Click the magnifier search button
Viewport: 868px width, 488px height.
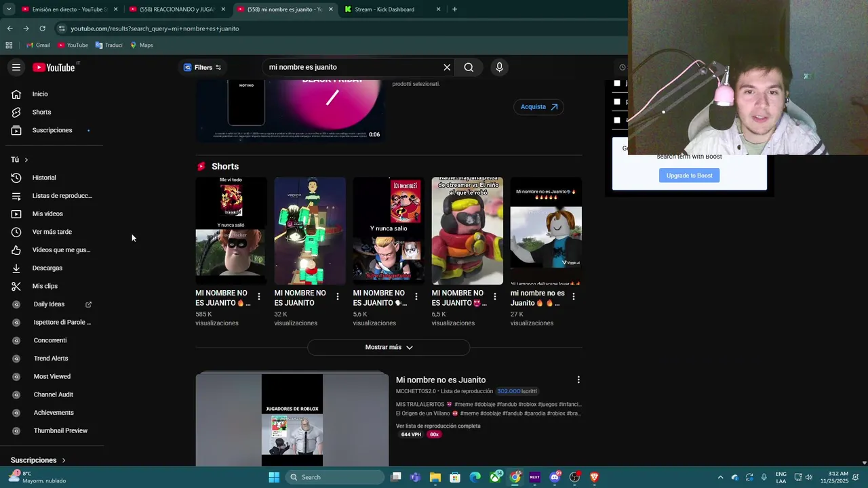coord(469,67)
